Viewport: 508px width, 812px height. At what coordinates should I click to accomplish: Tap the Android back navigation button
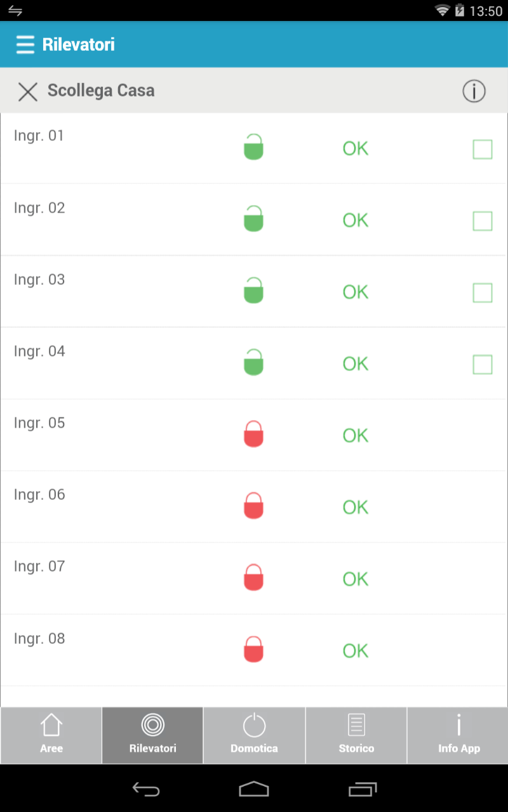pos(146,789)
